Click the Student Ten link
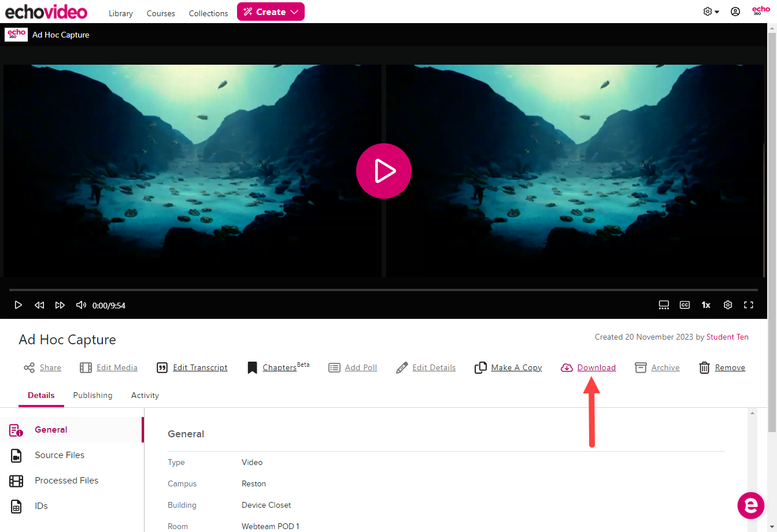Screen dimensions: 777x532 [727, 337]
